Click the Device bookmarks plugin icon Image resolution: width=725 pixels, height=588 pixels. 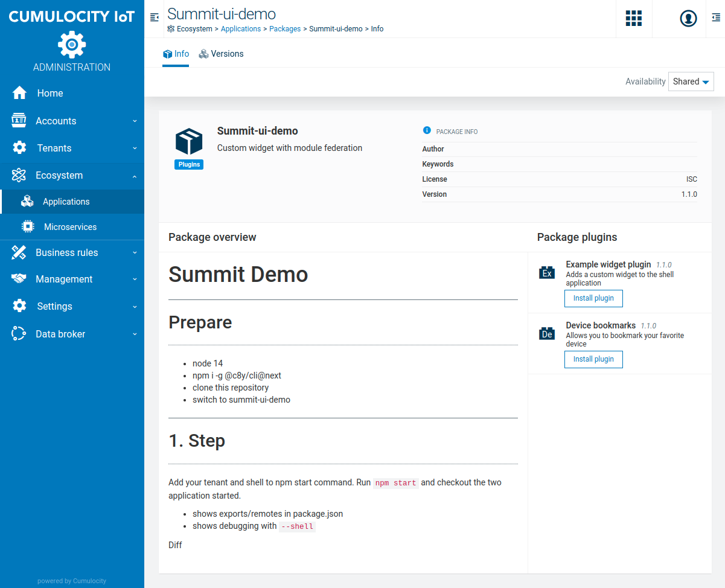(547, 334)
